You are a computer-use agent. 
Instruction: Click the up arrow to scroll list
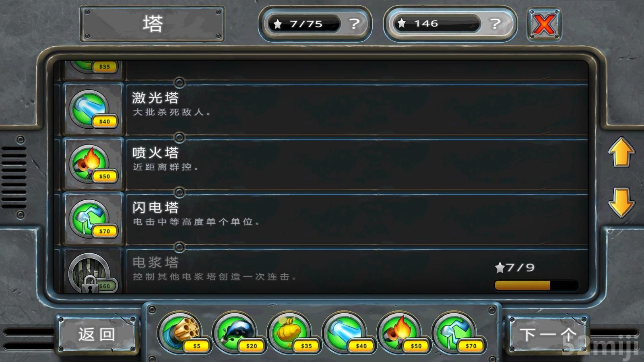621,152
